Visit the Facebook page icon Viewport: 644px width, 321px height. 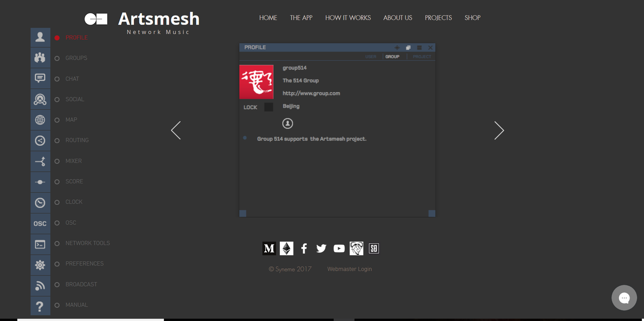tap(304, 248)
